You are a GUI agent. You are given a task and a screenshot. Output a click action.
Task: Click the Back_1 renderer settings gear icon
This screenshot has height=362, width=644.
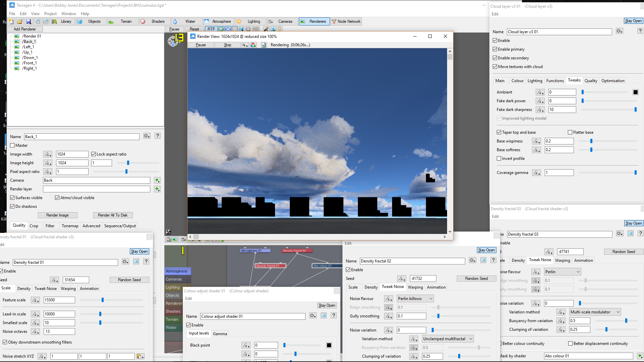pyautogui.click(x=147, y=136)
